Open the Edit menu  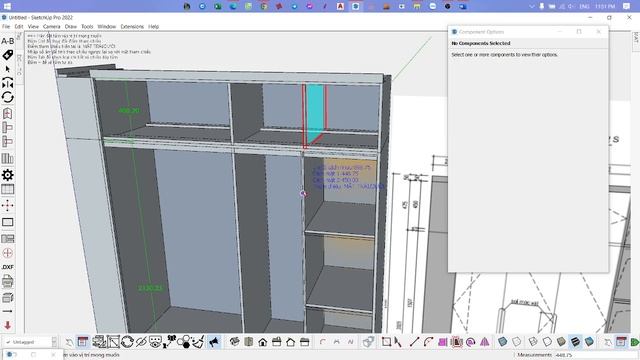(x=19, y=27)
